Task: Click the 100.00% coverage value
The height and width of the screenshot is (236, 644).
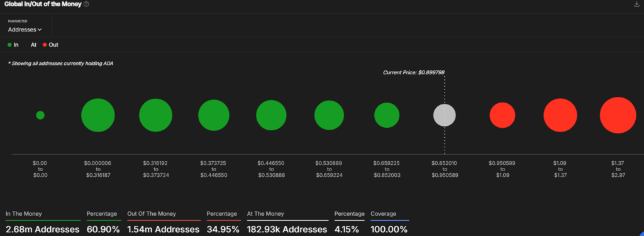Action: (389, 229)
